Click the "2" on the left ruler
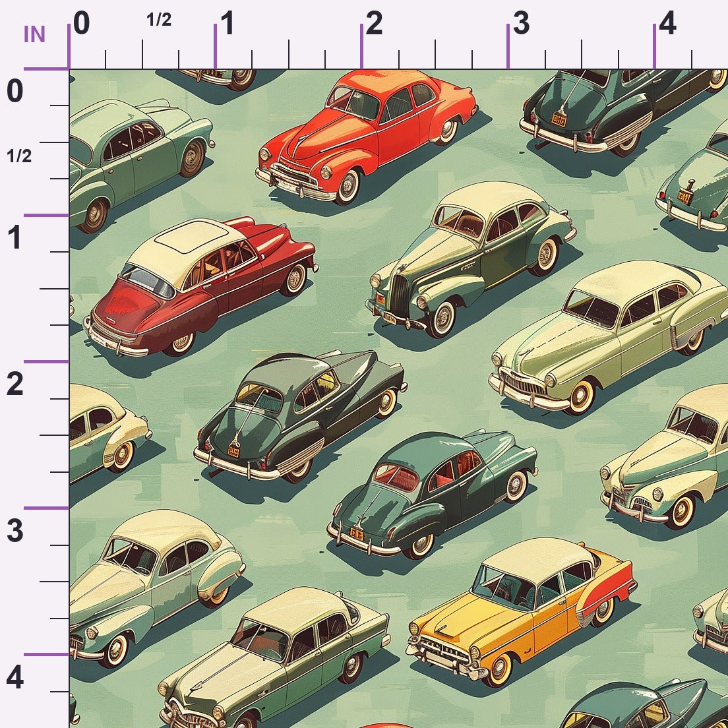The width and height of the screenshot is (728, 728). [x=15, y=384]
